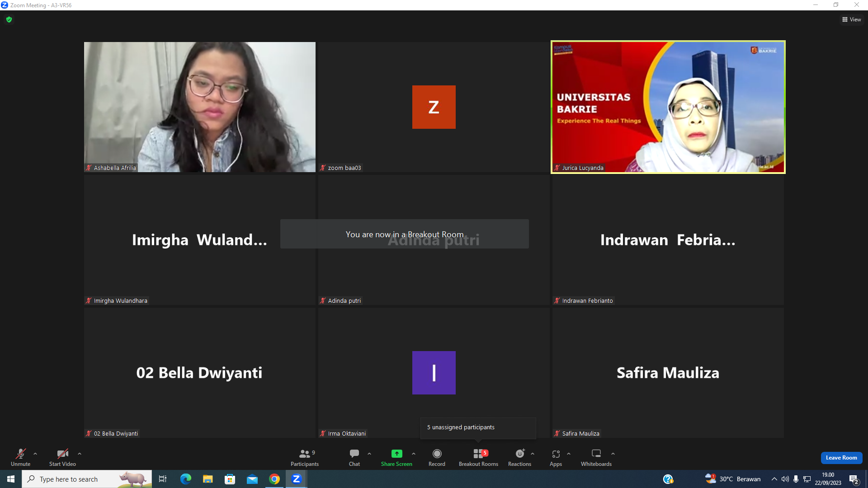Click the Jurica Lucyanda name label
The image size is (868, 488).
tap(579, 168)
